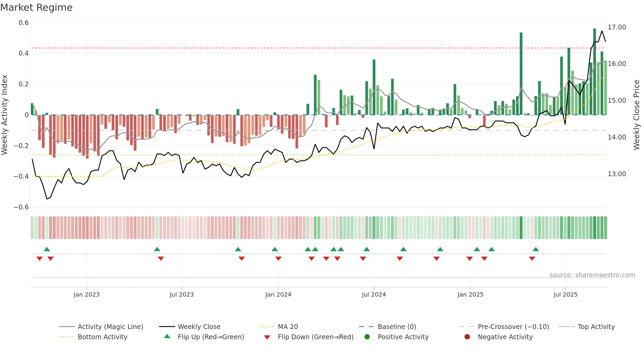The height and width of the screenshot is (362, 644).
Task: Click the 13.00 price axis tick
Action: click(617, 174)
